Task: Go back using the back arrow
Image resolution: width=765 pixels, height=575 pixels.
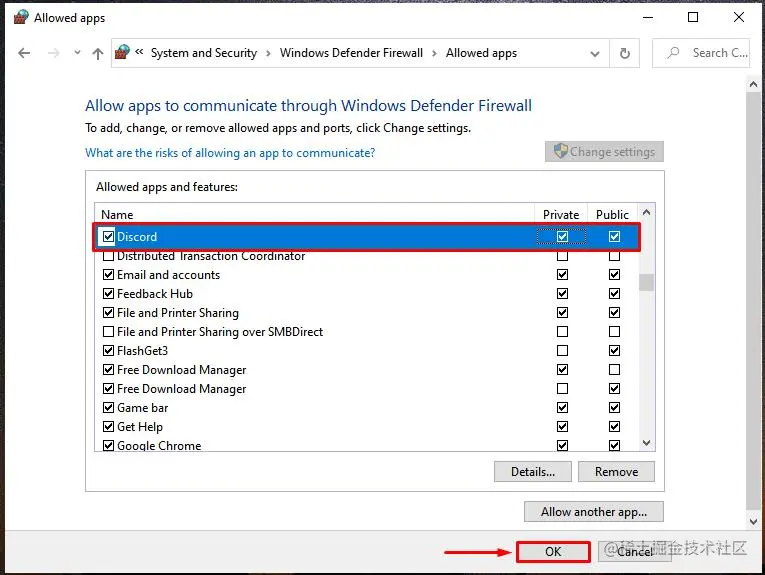Action: (24, 53)
